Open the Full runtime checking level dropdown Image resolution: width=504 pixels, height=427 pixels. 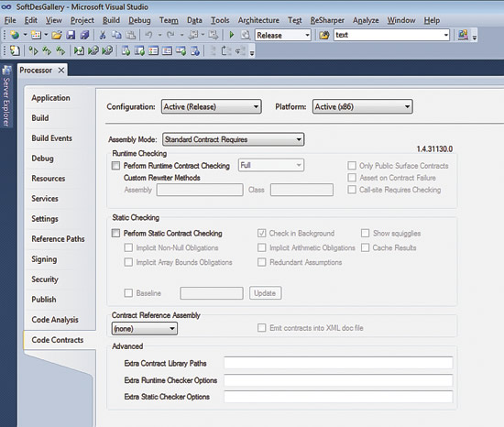[271, 165]
